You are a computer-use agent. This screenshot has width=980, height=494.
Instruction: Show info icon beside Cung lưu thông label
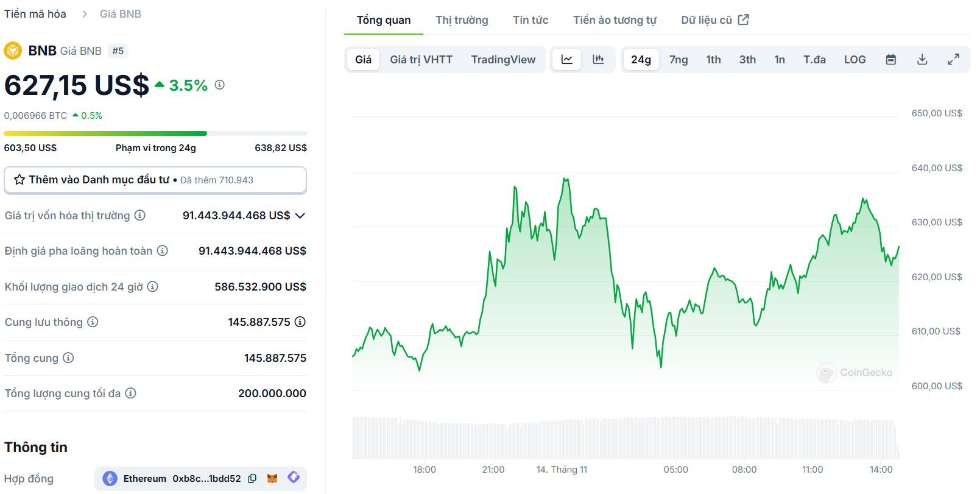point(93,322)
